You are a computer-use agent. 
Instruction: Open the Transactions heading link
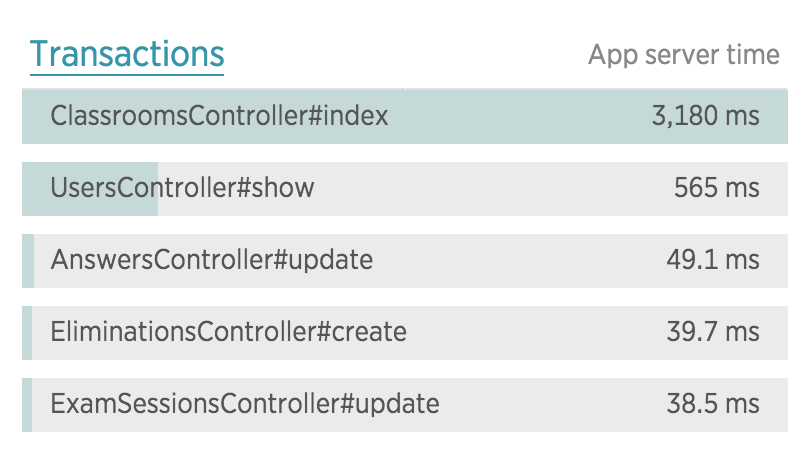click(127, 54)
